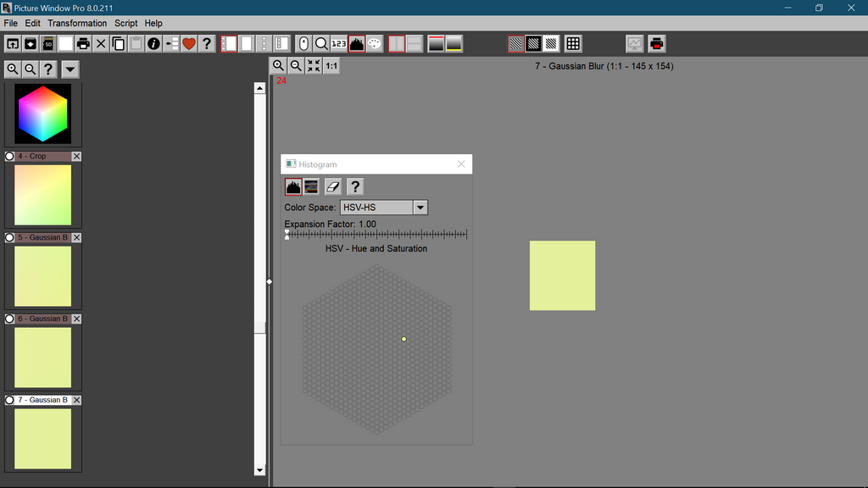868x488 pixels.
Task: Open the Color Space dropdown showing HSV-HS
Action: coord(384,208)
